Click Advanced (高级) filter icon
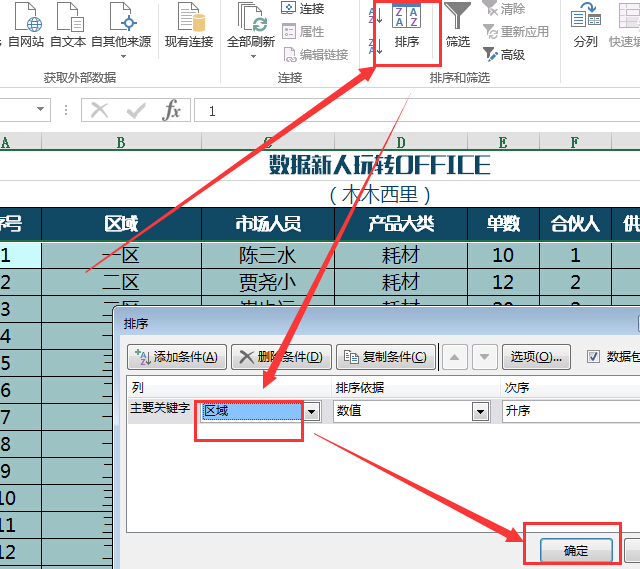Viewport: 640px width, 569px height. (504, 54)
